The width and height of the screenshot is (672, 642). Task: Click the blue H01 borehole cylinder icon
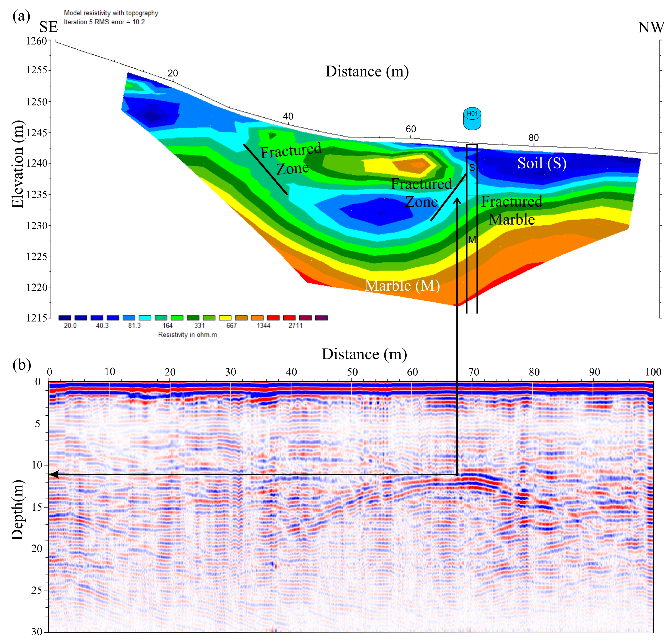click(x=472, y=119)
